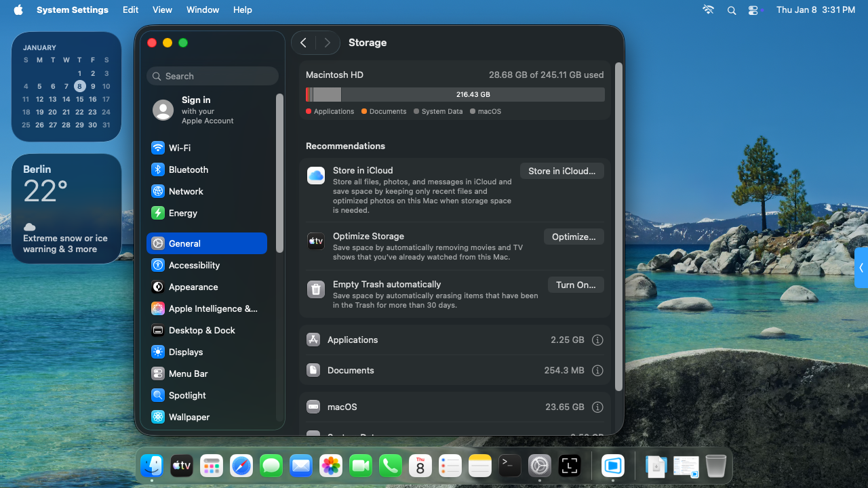The width and height of the screenshot is (868, 488).
Task: Click the Store in iCloud button
Action: [x=561, y=171]
